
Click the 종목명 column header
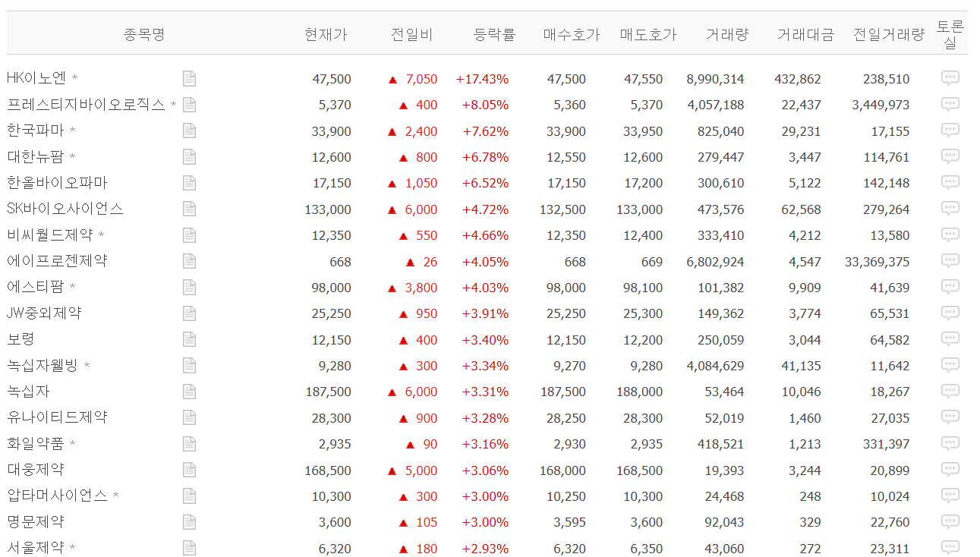[144, 34]
